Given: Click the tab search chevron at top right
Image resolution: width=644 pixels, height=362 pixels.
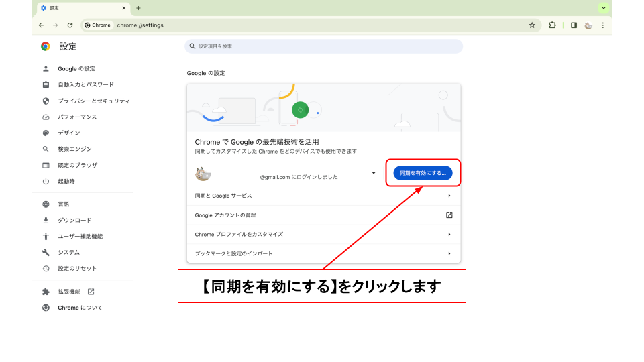Looking at the screenshot, I should coord(604,8).
